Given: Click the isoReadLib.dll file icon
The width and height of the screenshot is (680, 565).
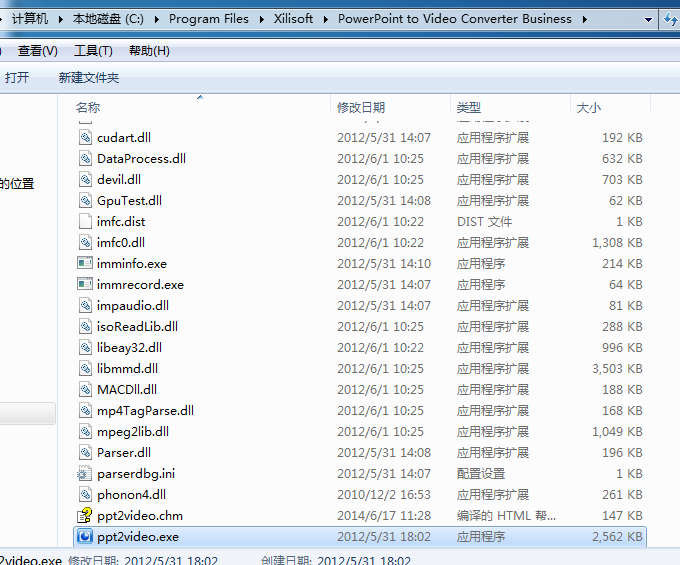Looking at the screenshot, I should 85,327.
